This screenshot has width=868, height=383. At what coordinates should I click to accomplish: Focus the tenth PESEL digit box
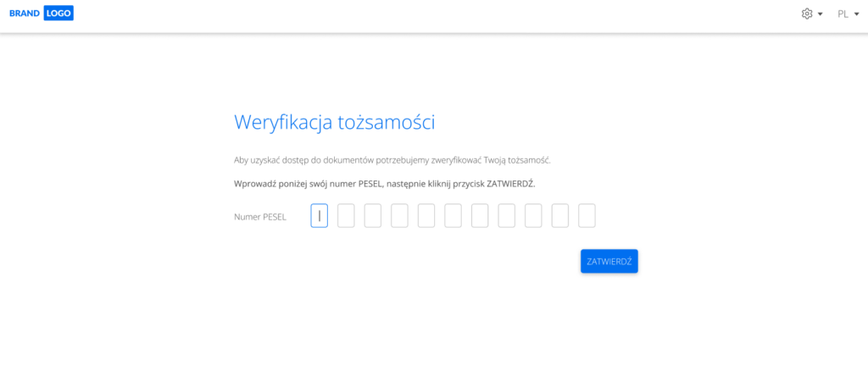point(559,216)
